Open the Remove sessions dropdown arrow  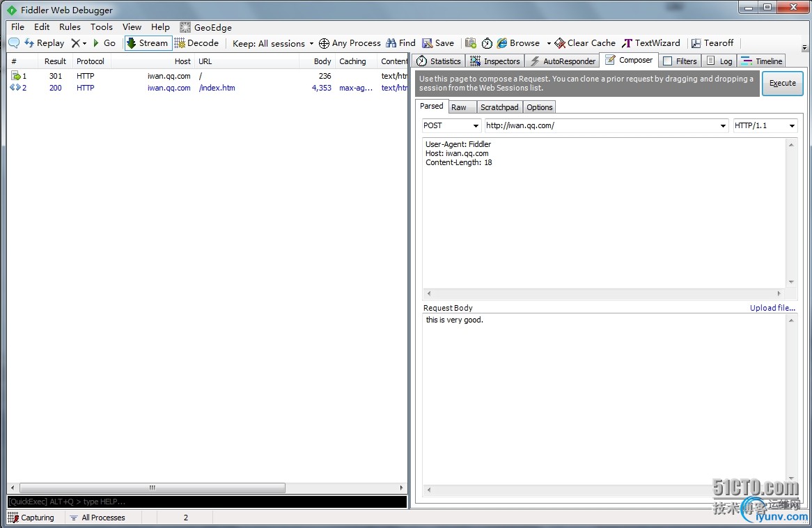tap(84, 43)
